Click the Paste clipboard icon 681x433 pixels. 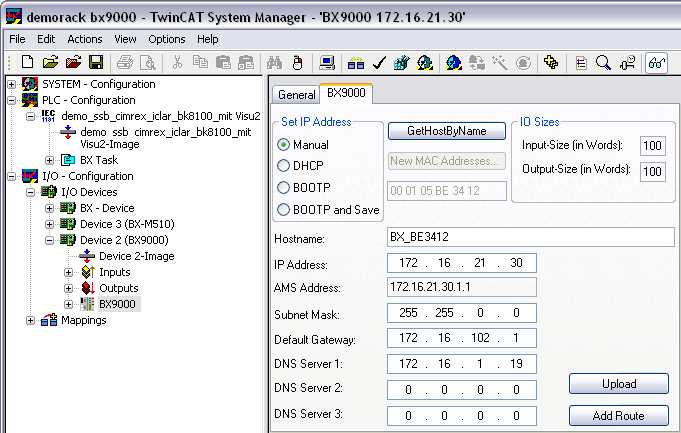tap(223, 63)
